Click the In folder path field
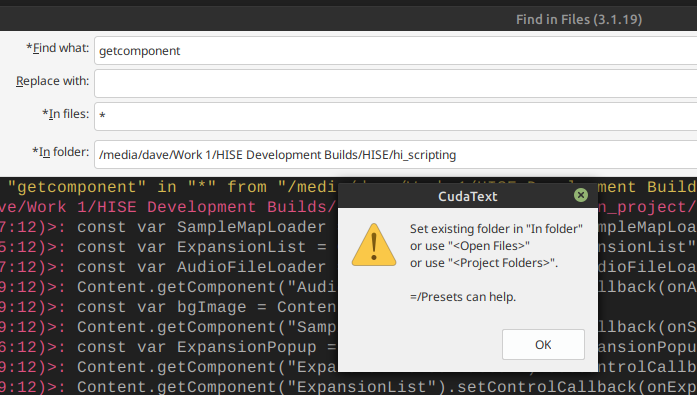This screenshot has height=395, width=697. click(x=396, y=155)
